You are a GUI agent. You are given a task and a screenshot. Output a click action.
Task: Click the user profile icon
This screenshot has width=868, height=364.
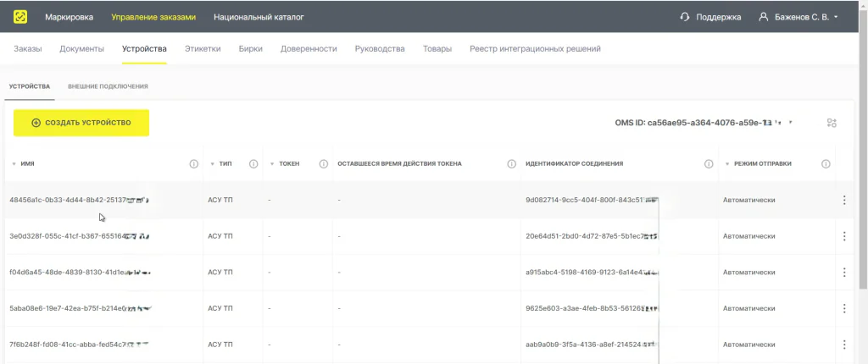(x=763, y=17)
